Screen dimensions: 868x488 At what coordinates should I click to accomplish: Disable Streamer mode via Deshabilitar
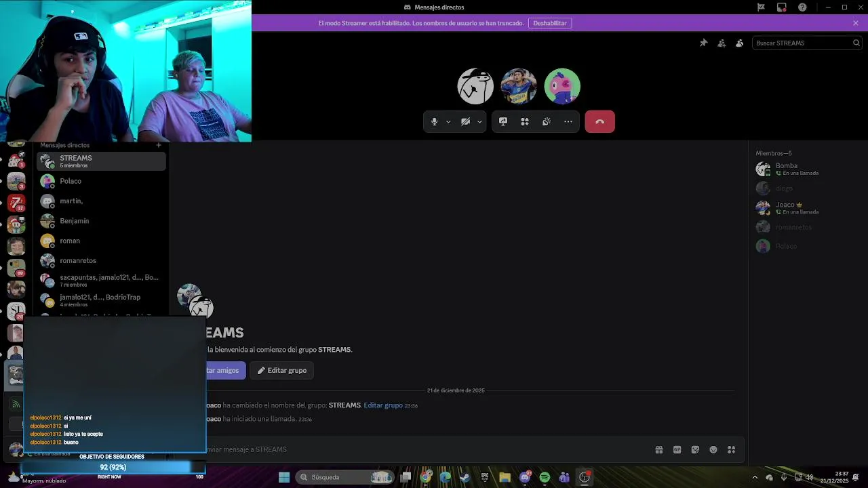549,23
